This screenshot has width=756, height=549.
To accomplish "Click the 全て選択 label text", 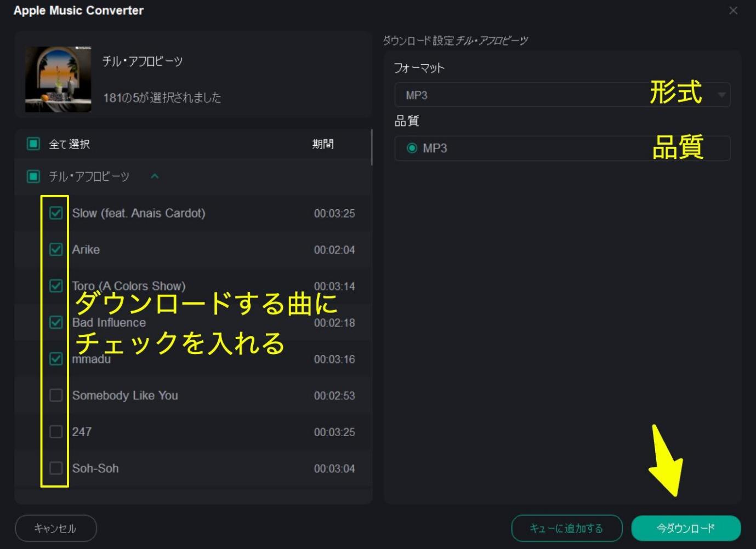I will click(69, 144).
